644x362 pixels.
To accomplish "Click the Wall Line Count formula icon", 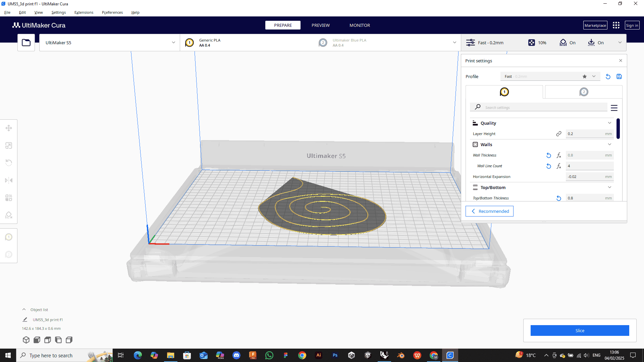I will (559, 166).
